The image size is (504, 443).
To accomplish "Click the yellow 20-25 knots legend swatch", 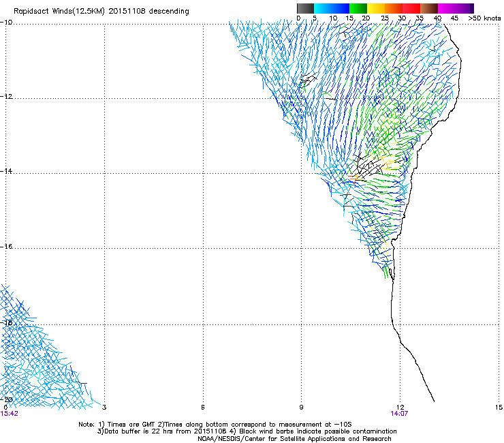I will [x=376, y=8].
